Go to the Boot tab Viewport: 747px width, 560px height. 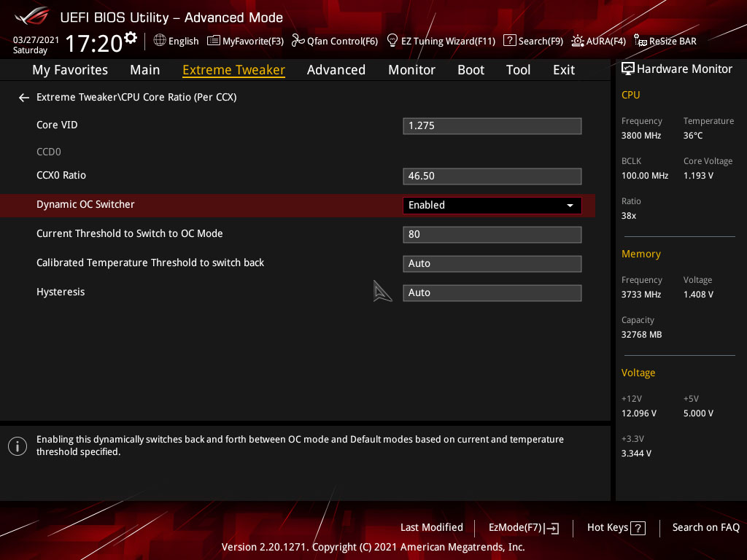(471, 70)
